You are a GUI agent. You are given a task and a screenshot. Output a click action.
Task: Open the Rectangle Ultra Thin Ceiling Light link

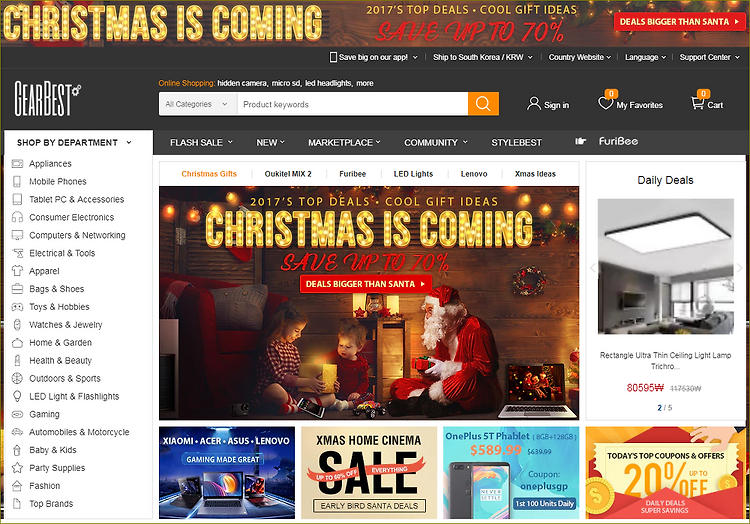[665, 360]
